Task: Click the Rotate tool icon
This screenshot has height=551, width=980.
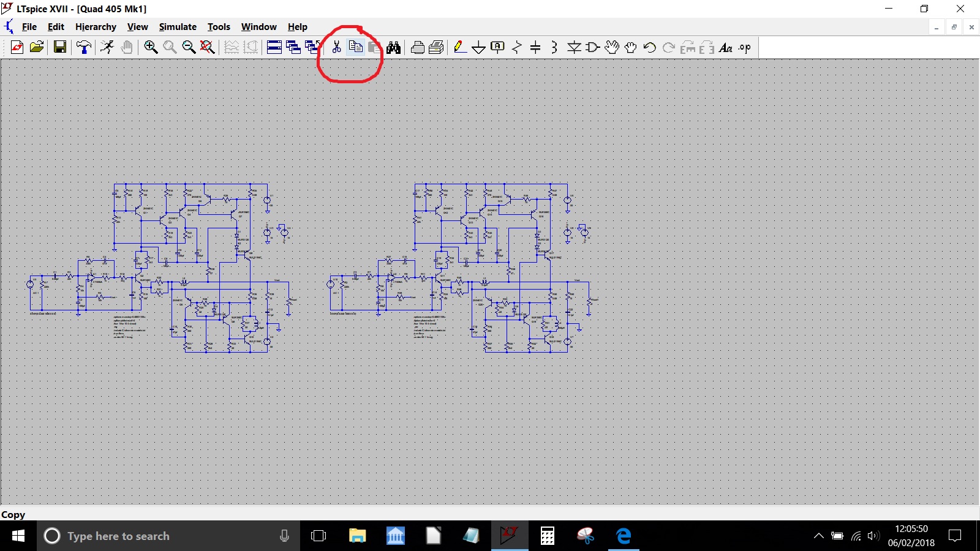Action: [x=688, y=47]
